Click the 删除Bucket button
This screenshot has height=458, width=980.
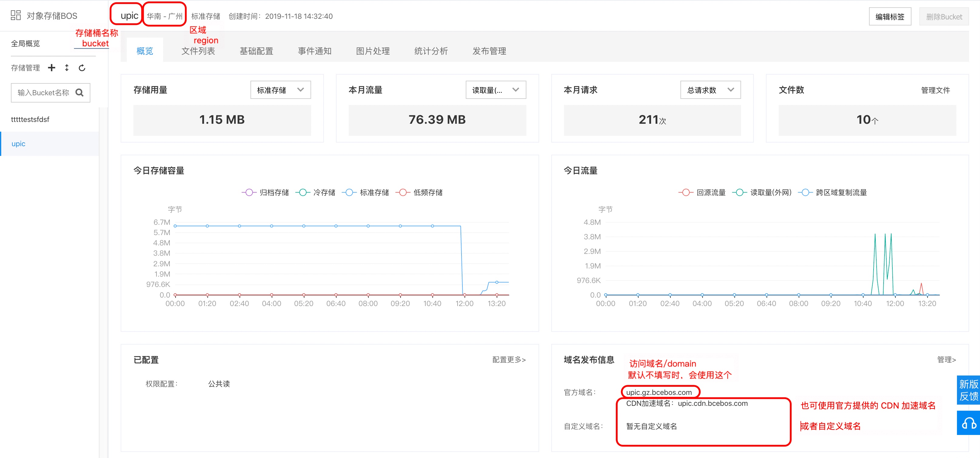click(x=944, y=17)
